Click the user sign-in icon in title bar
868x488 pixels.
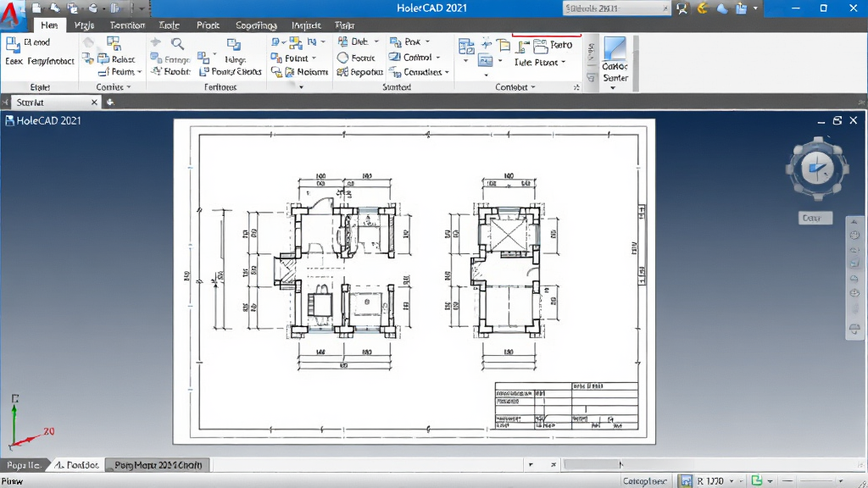click(682, 8)
